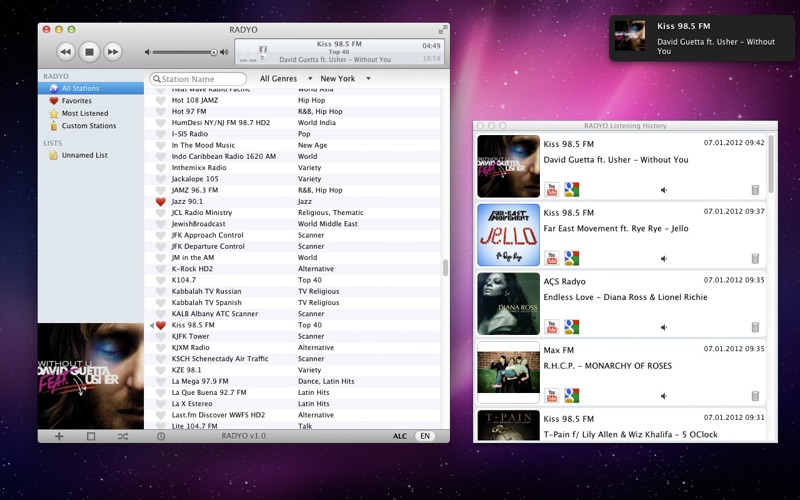
Task: Click the Station Name search field
Action: click(198, 79)
